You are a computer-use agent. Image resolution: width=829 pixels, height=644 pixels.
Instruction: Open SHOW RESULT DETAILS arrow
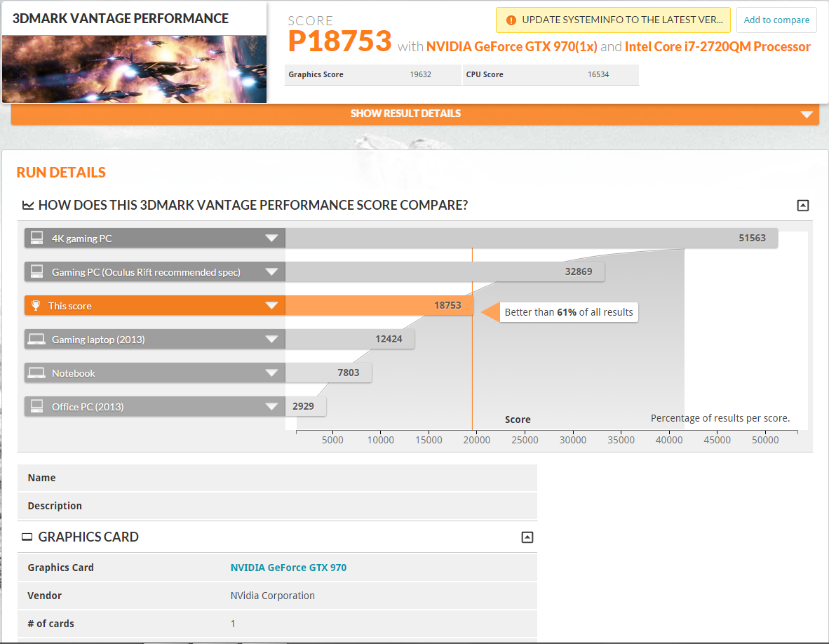coord(807,114)
